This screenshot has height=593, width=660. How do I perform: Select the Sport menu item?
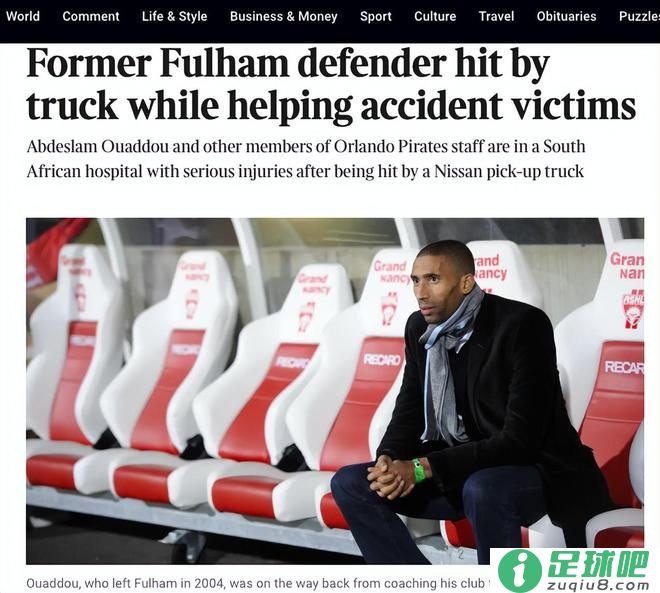tap(376, 16)
